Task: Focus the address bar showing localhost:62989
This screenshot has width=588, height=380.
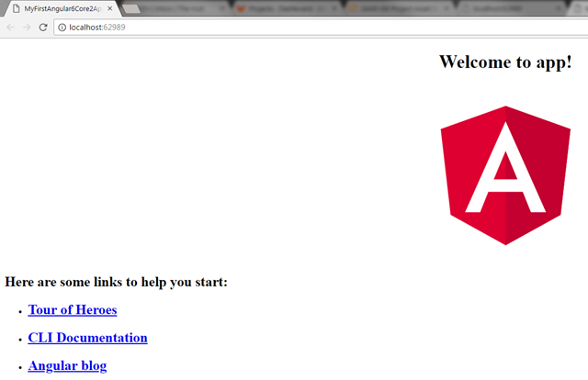Action: point(276,27)
